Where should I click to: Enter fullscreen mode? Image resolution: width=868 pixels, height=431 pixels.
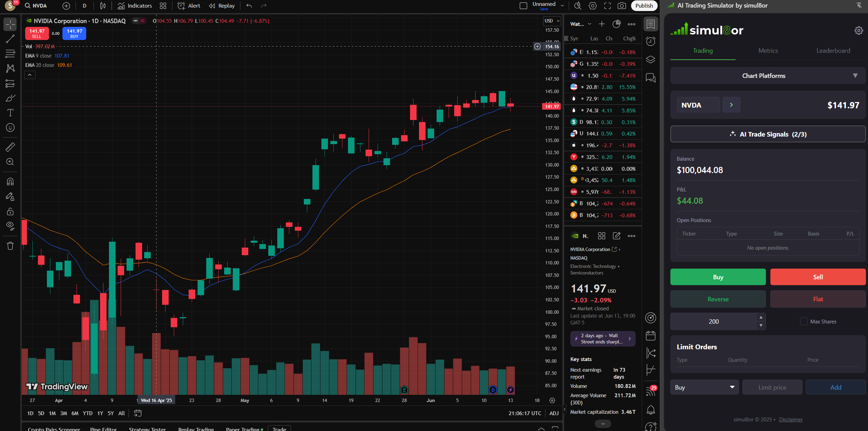click(607, 6)
